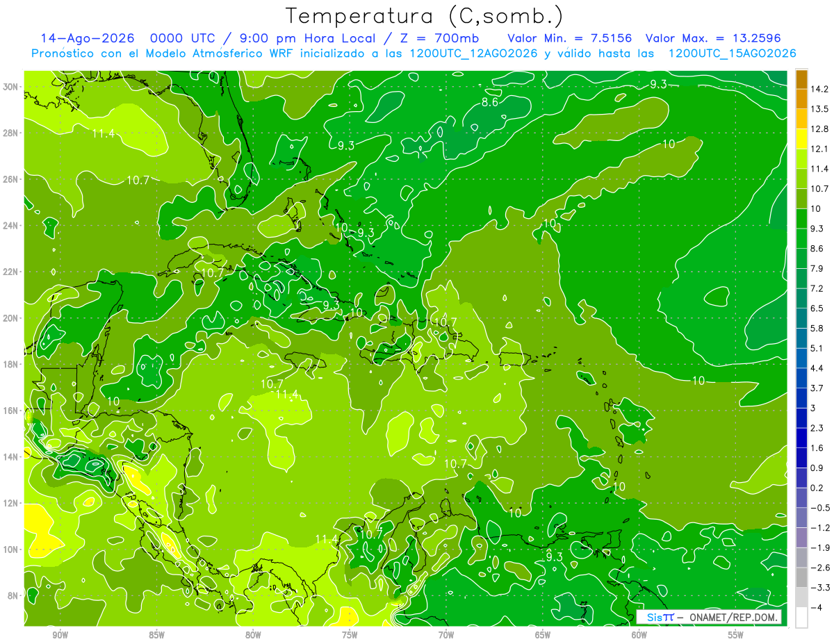Image resolution: width=834 pixels, height=644 pixels.
Task: Click the latitude axis label "10N"
Action: 10,550
